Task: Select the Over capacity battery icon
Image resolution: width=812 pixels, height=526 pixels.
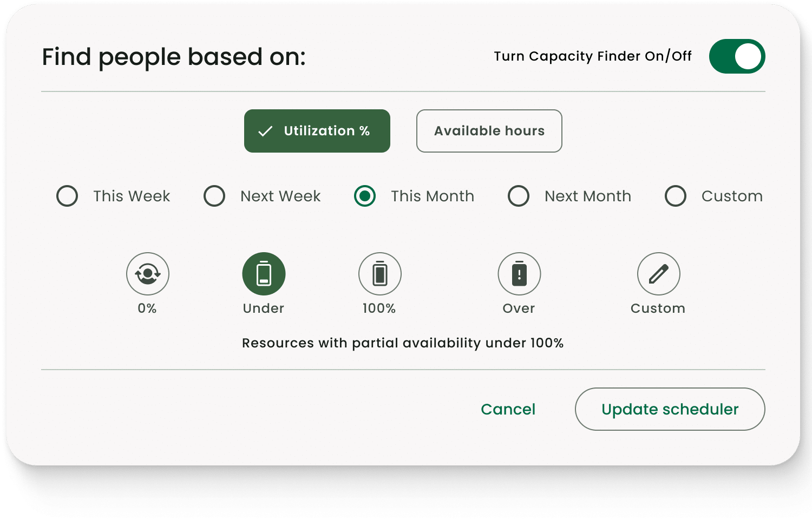Action: pos(519,274)
